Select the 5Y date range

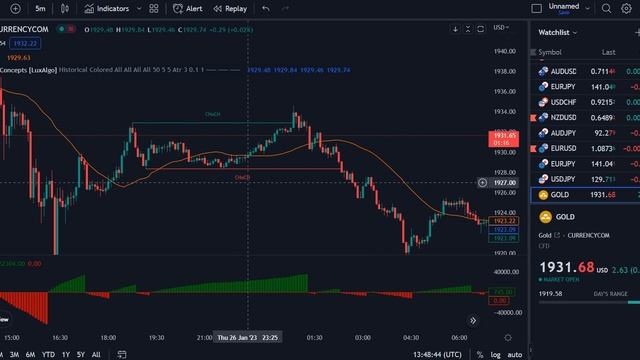(81, 355)
